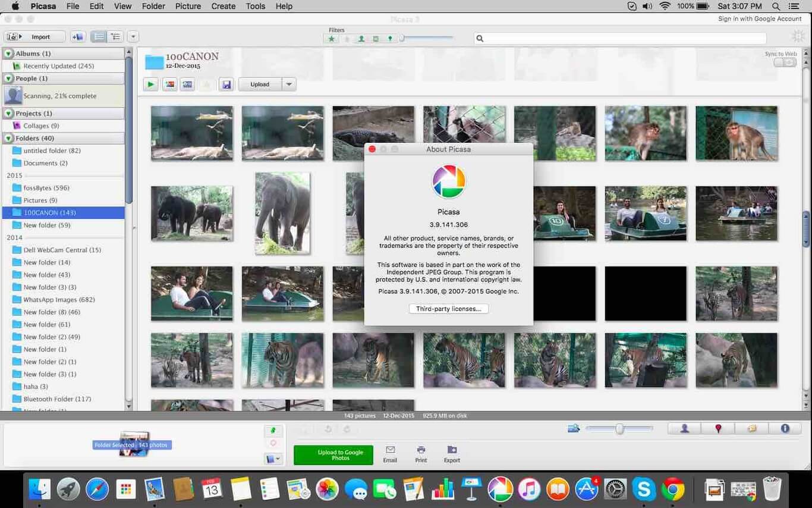Show the Places map panel
Image resolution: width=812 pixels, height=508 pixels.
click(718, 428)
